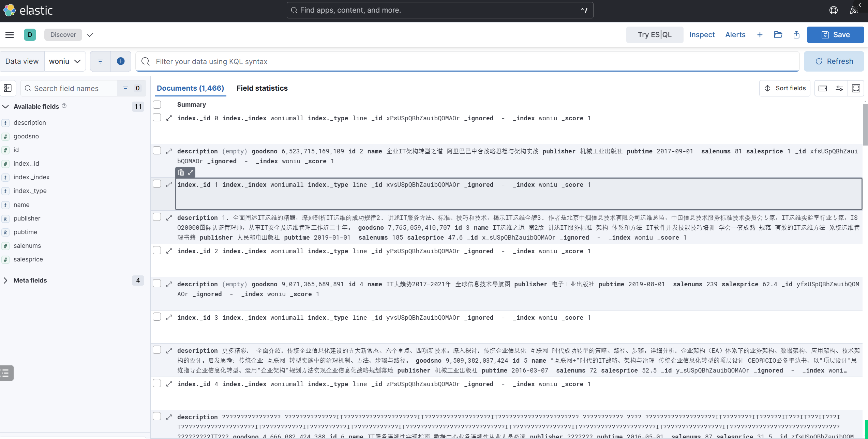Open the Inspect link
868x439 pixels.
click(702, 35)
